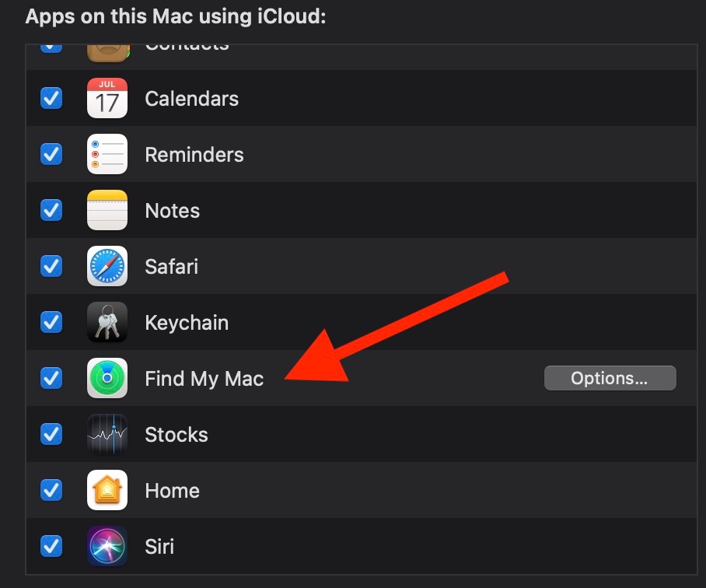Viewport: 706px width, 588px height.
Task: Click the Stocks chart icon
Action: pyautogui.click(x=107, y=434)
